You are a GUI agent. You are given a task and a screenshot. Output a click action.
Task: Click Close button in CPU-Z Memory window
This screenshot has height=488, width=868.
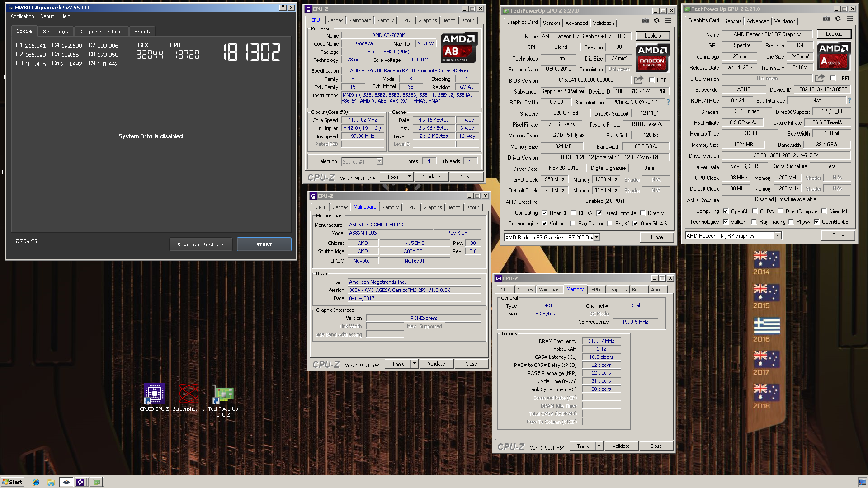pos(656,446)
